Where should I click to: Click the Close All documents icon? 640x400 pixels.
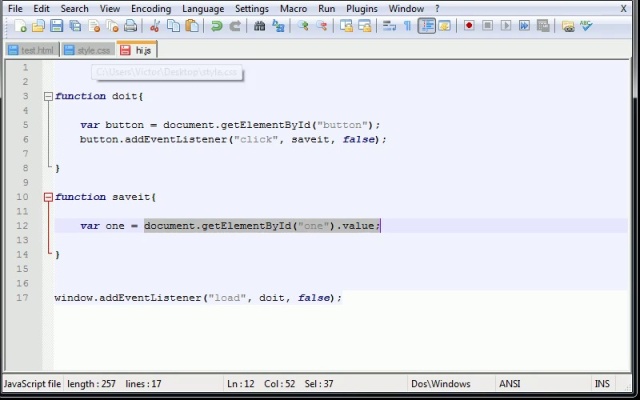click(112, 26)
